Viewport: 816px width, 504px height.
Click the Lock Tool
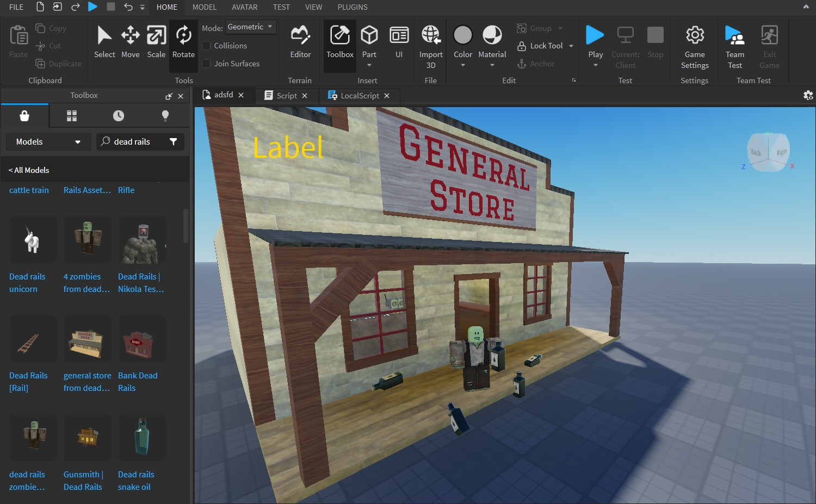coord(540,46)
